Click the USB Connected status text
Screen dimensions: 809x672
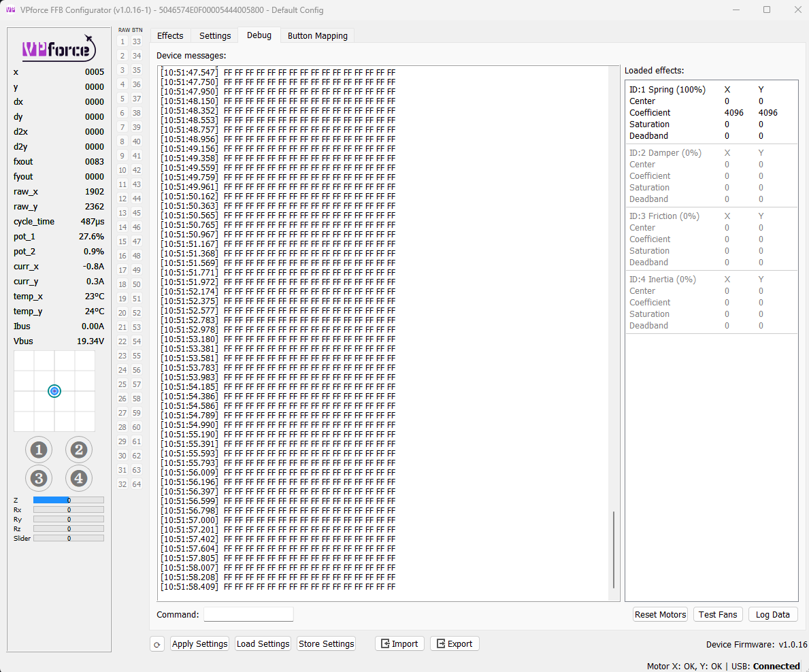click(765, 666)
